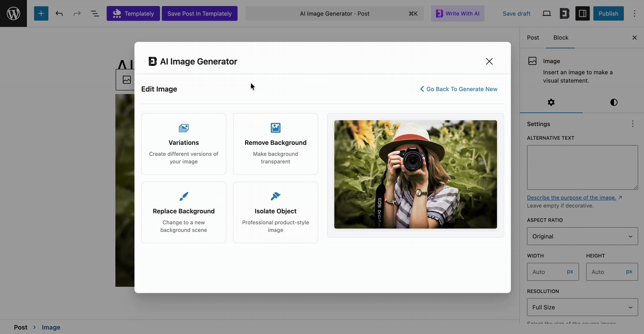Select the Remove Background title text
Screen dimensions: 644x334
pyautogui.click(x=276, y=143)
